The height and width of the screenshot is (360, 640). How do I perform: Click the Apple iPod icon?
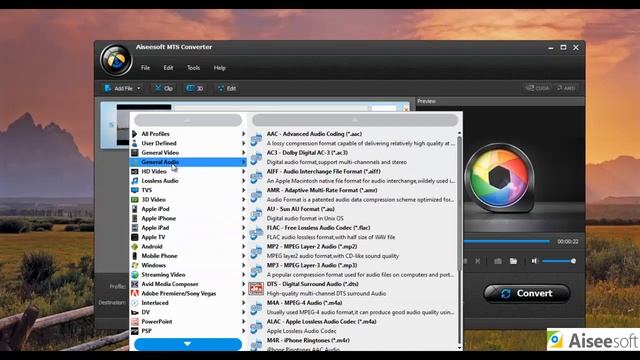pos(135,209)
